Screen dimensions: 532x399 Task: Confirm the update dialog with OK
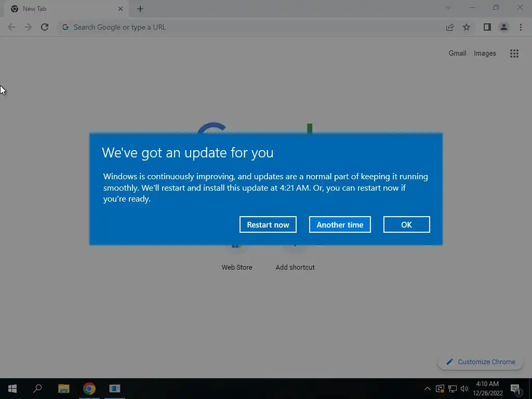pyautogui.click(x=406, y=224)
